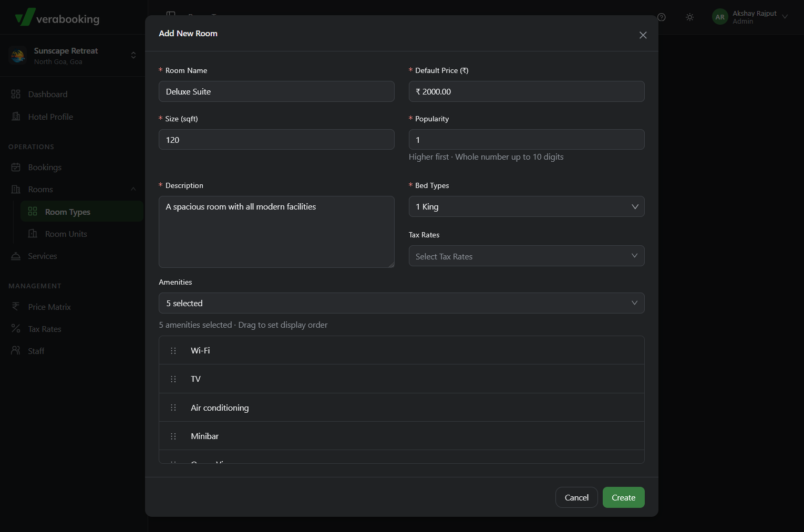Close the Add New Room dialog
804x532 pixels.
pos(643,35)
